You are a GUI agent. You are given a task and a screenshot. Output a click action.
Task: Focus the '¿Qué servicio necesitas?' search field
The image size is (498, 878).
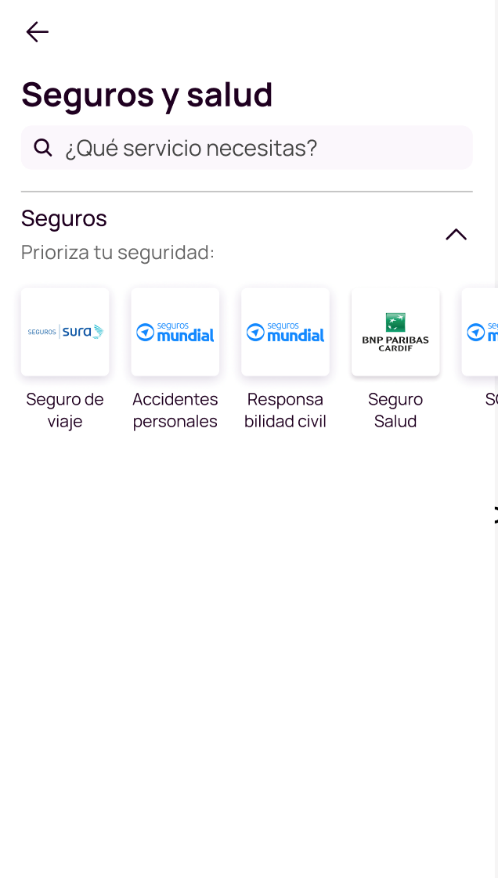246,148
